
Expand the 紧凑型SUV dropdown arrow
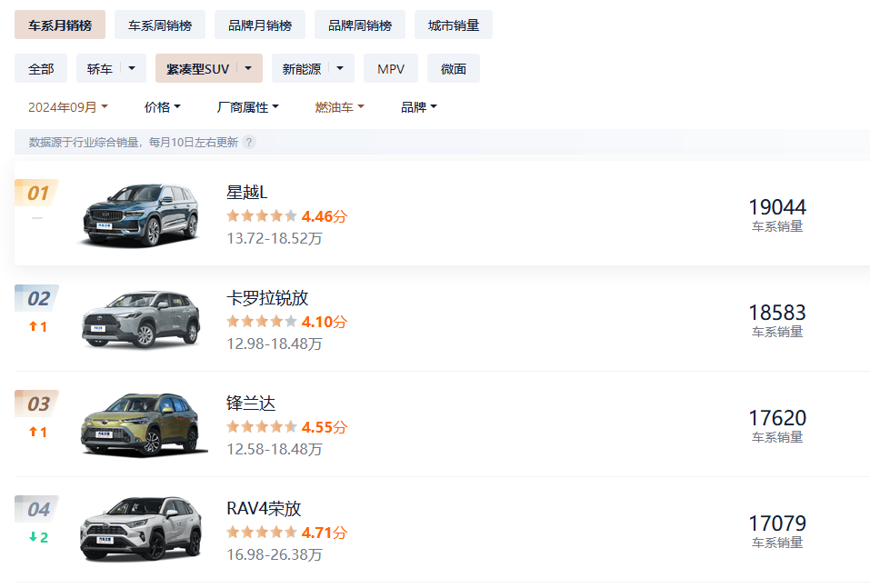248,68
